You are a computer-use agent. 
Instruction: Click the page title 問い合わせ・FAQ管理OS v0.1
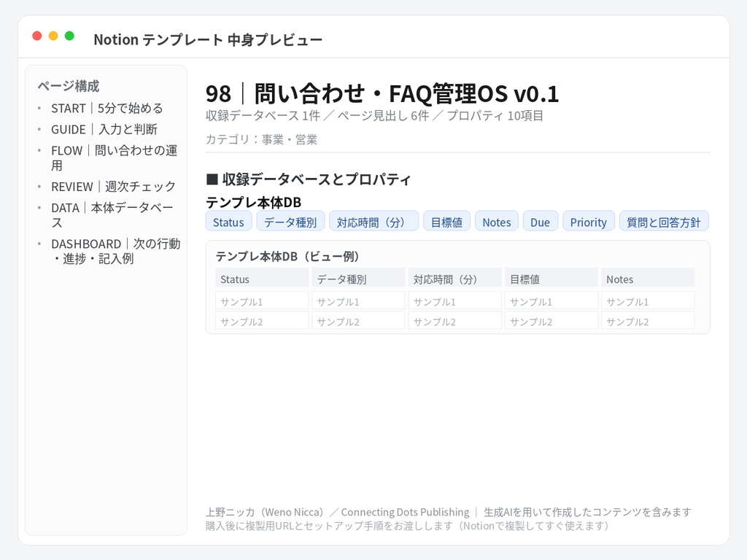[382, 93]
